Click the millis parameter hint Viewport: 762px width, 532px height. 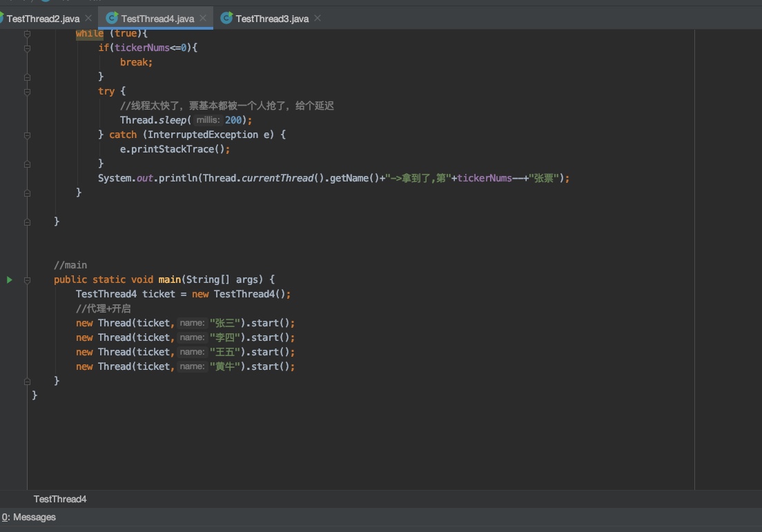pos(208,120)
